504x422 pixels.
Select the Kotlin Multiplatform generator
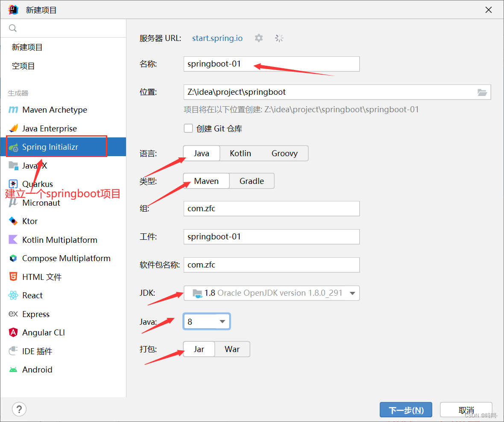point(63,240)
